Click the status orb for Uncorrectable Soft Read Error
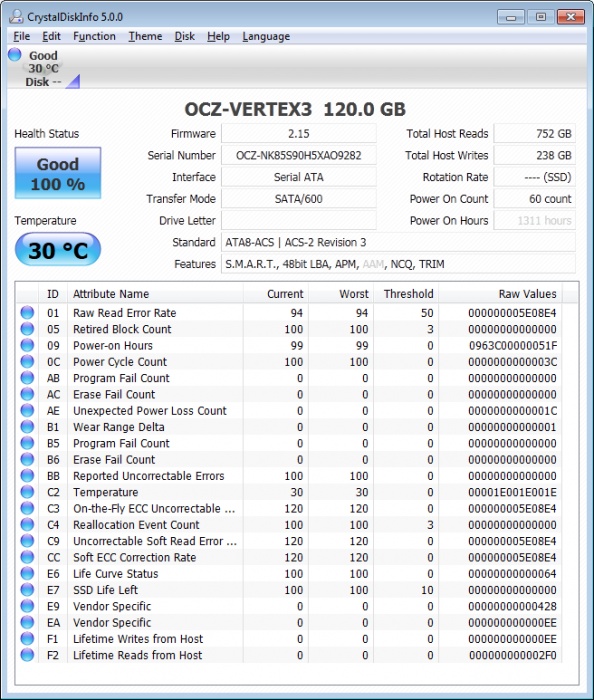 27,541
